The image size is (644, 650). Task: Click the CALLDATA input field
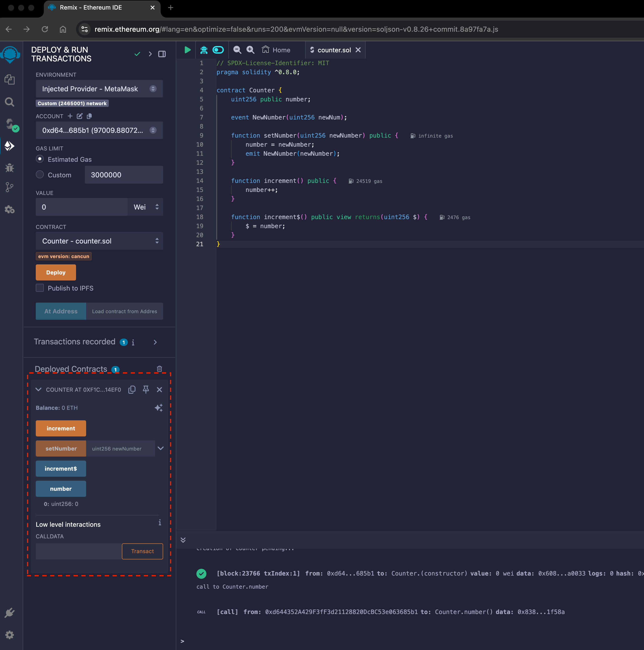click(79, 551)
